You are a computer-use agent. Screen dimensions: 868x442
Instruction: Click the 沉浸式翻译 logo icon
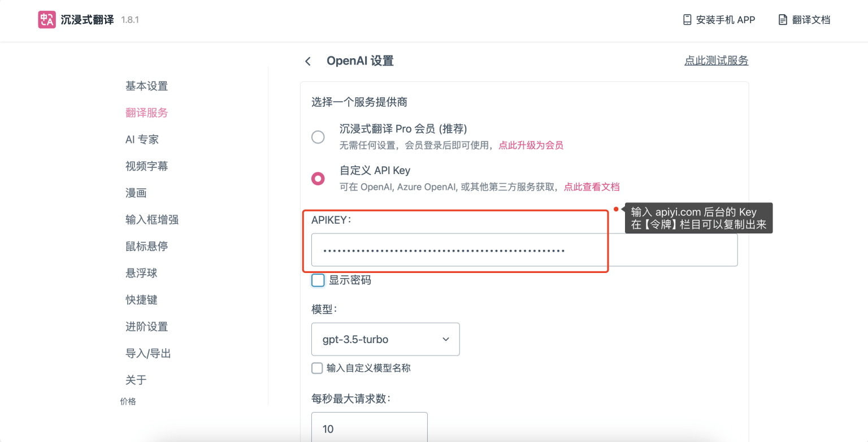(47, 20)
